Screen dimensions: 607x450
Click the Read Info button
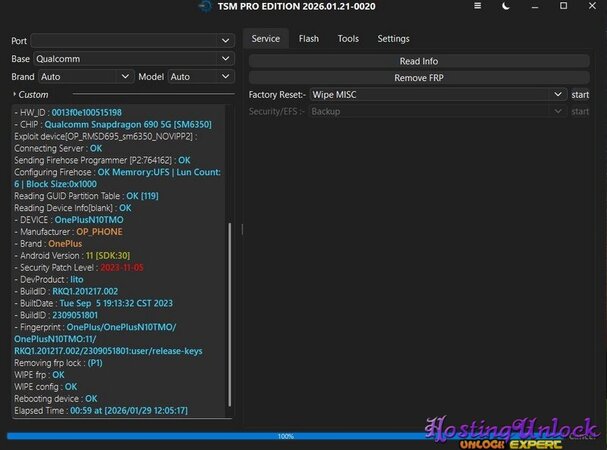click(x=418, y=61)
